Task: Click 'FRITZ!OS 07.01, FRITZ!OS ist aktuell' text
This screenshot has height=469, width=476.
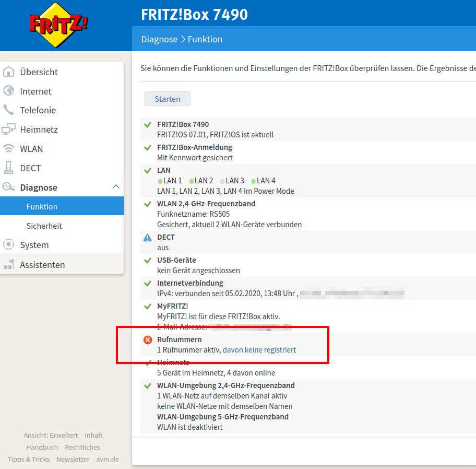Action: 215,135
